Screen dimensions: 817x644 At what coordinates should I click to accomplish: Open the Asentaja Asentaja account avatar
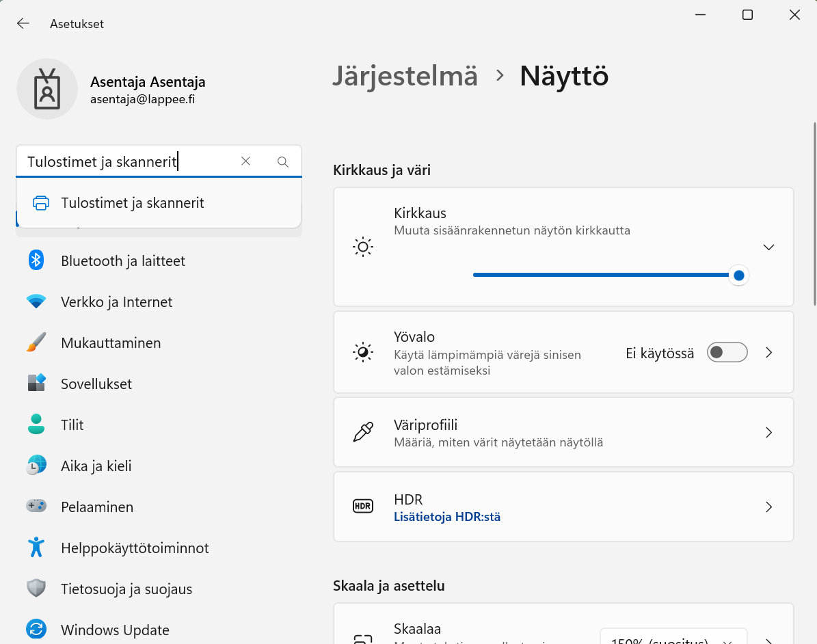(47, 89)
